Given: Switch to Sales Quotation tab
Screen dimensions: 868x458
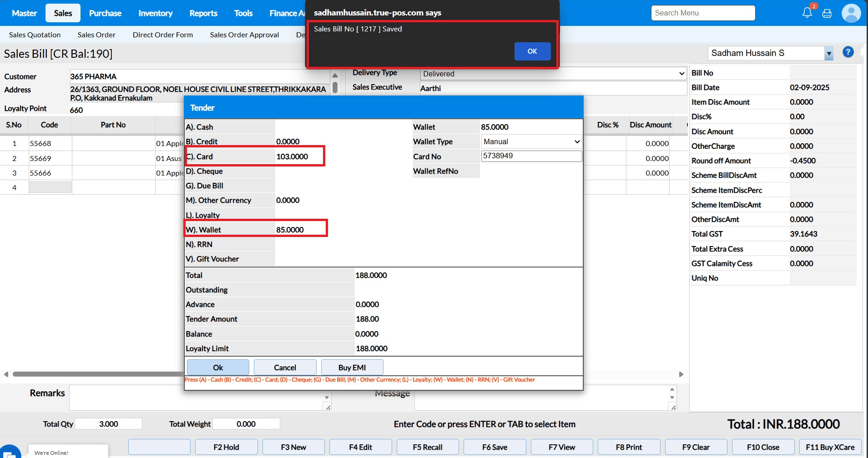Looking at the screenshot, I should coord(35,35).
